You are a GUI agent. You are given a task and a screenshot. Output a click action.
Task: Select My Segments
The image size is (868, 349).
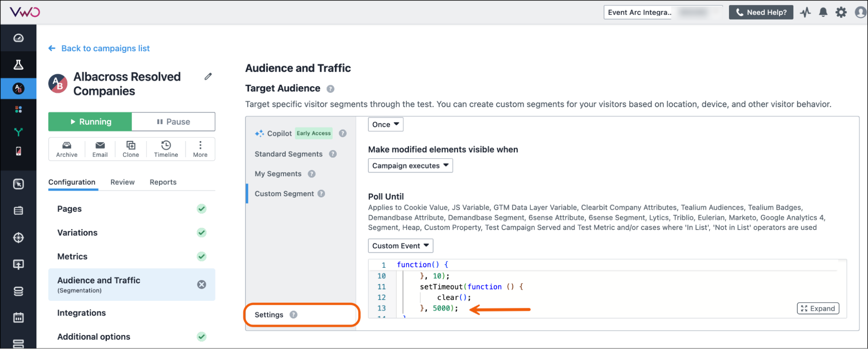pyautogui.click(x=278, y=174)
